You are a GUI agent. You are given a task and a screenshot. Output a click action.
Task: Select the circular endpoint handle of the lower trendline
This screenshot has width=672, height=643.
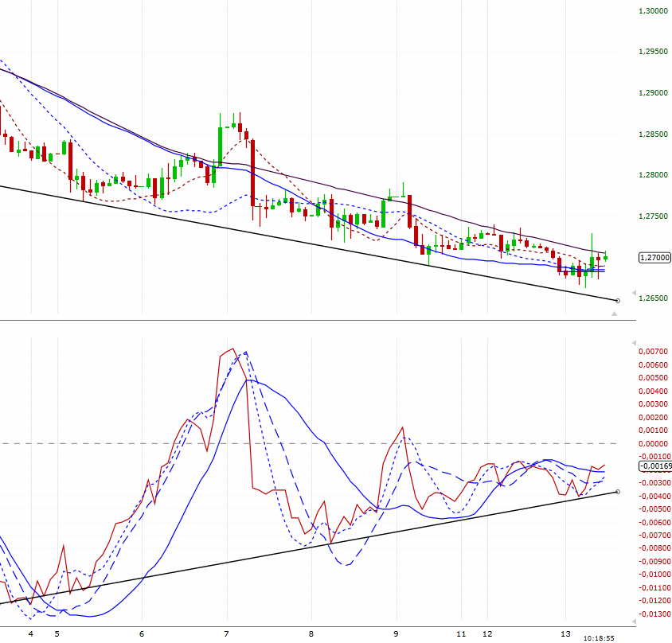[617, 301]
